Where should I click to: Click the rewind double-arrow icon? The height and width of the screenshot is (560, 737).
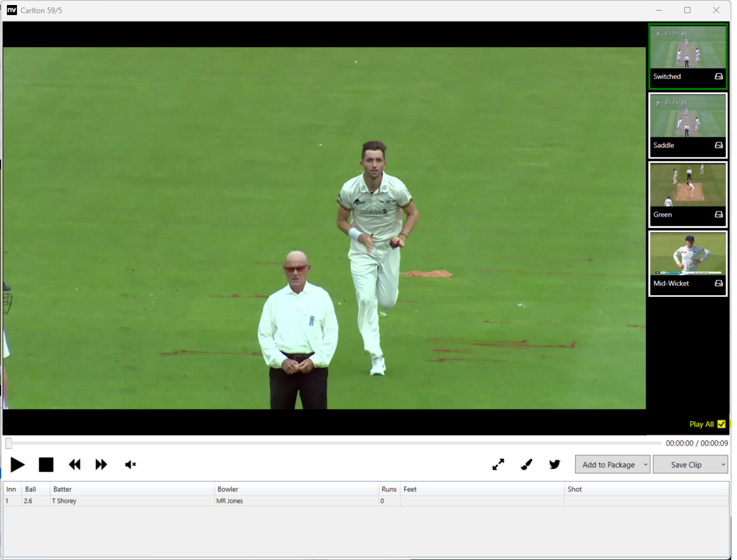75,465
